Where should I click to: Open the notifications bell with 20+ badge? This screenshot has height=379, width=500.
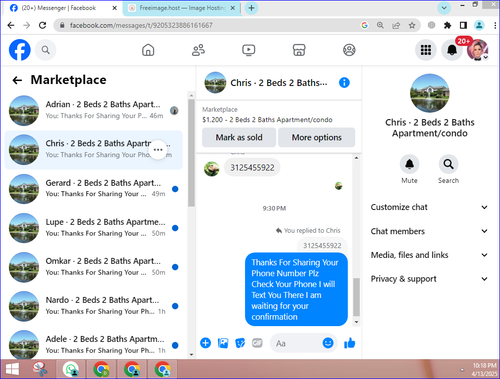point(452,50)
